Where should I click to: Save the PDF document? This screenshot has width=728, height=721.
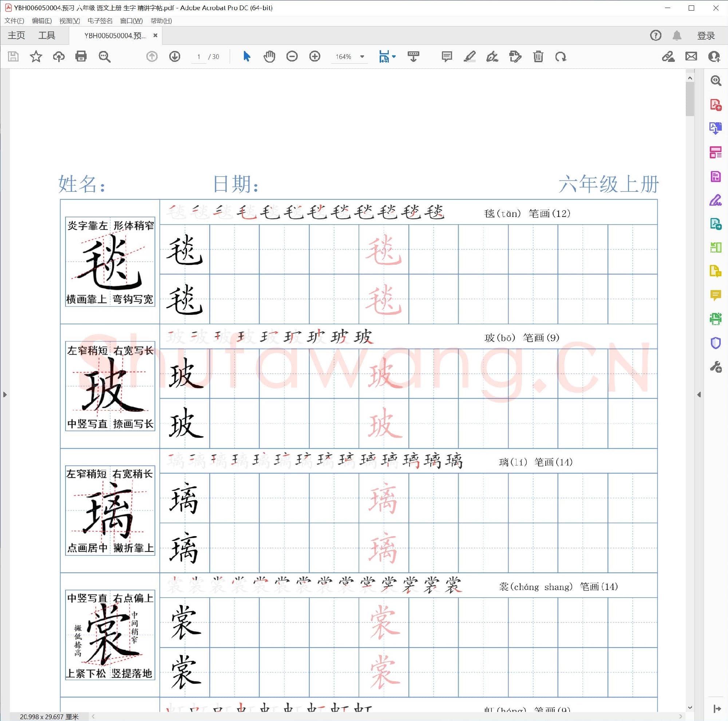[x=13, y=56]
